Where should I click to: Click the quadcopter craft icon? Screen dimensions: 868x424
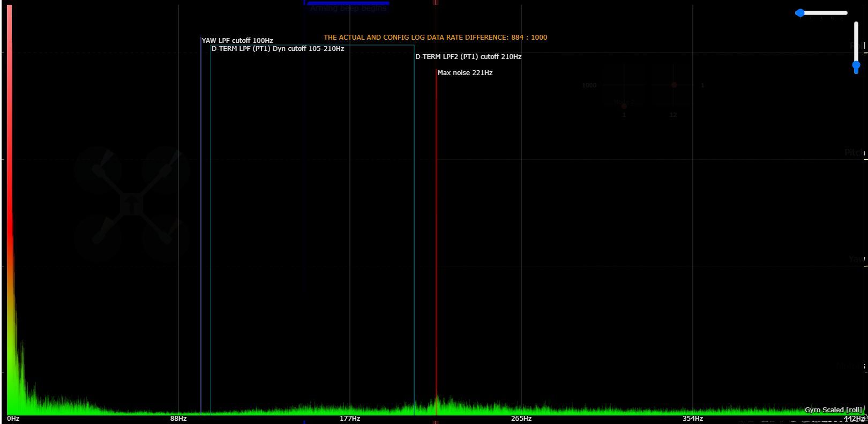(131, 204)
